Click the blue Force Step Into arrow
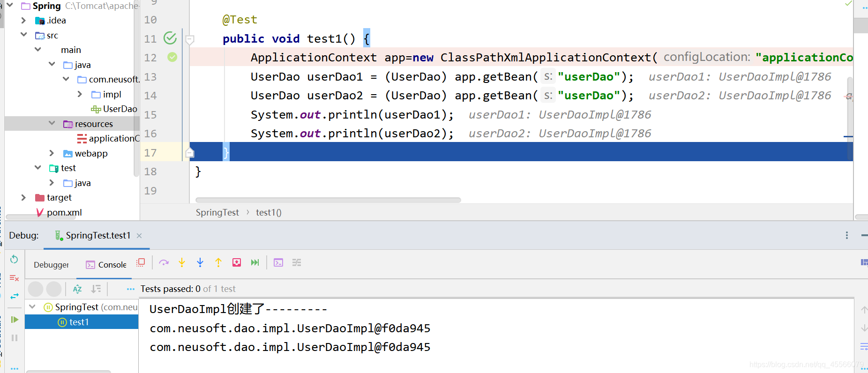 tap(200, 262)
